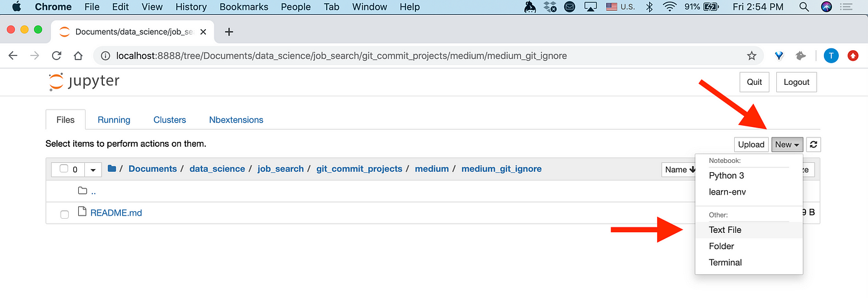Click the root folder icon in breadcrumb

[112, 169]
